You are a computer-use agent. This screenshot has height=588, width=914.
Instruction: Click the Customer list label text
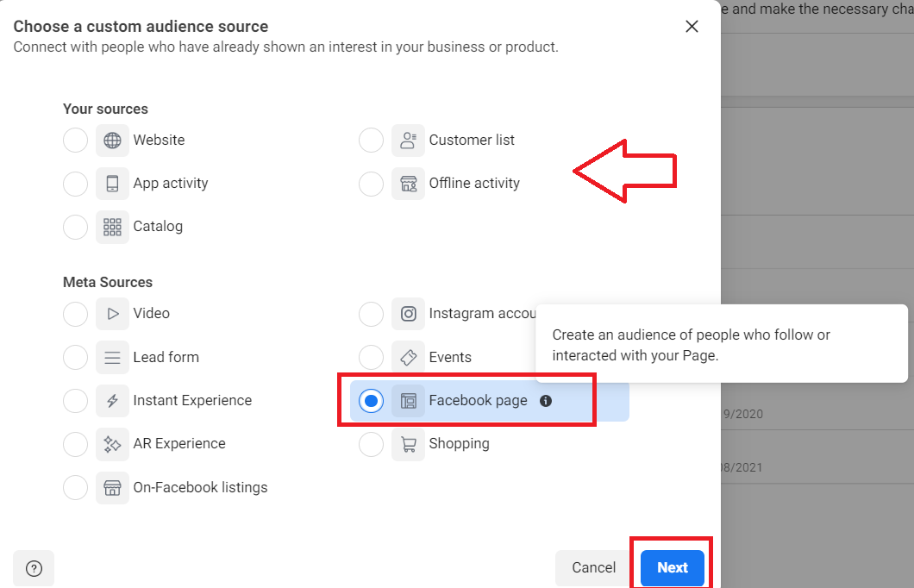(x=472, y=140)
